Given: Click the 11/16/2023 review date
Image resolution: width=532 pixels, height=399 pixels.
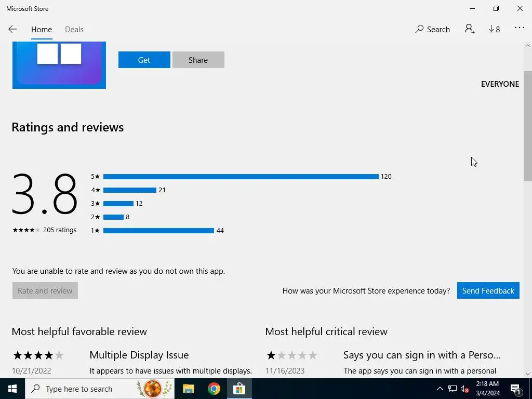Looking at the screenshot, I should [285, 371].
